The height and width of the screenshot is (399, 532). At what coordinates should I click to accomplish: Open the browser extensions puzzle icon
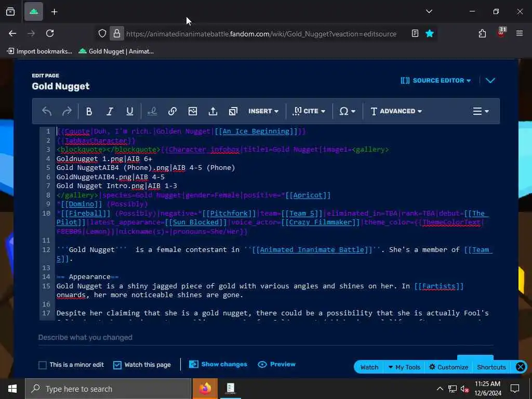482,33
